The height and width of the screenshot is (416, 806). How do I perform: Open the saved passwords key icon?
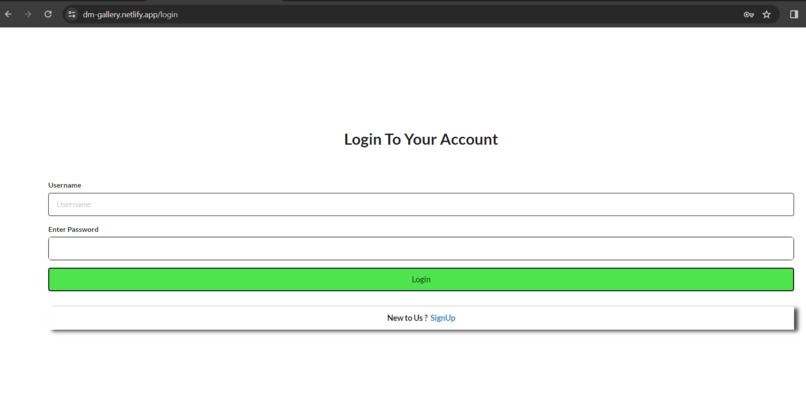click(x=748, y=14)
